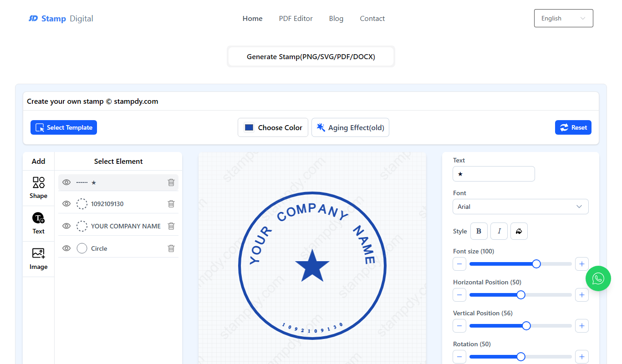The height and width of the screenshot is (364, 622).
Task: Toggle italic text style
Action: pyautogui.click(x=499, y=231)
